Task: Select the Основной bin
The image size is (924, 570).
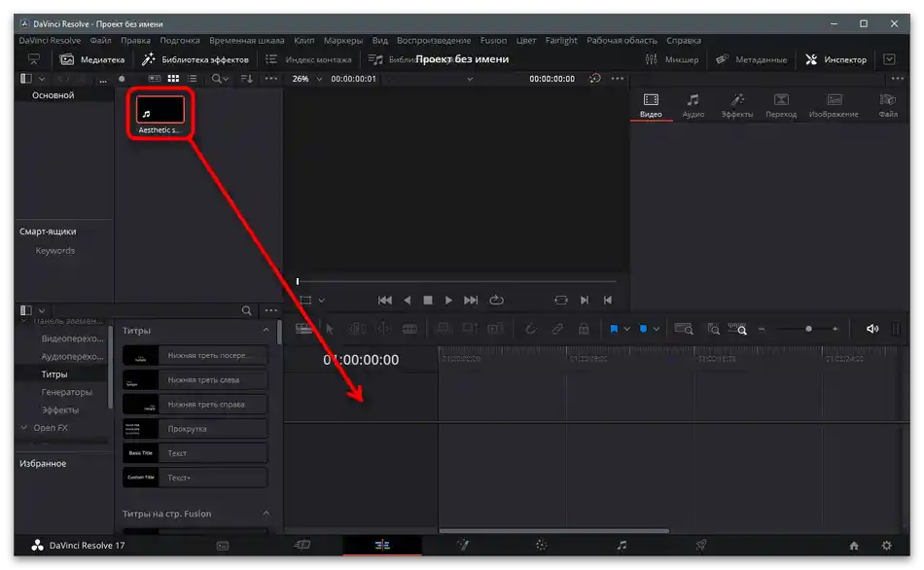Action: (53, 95)
